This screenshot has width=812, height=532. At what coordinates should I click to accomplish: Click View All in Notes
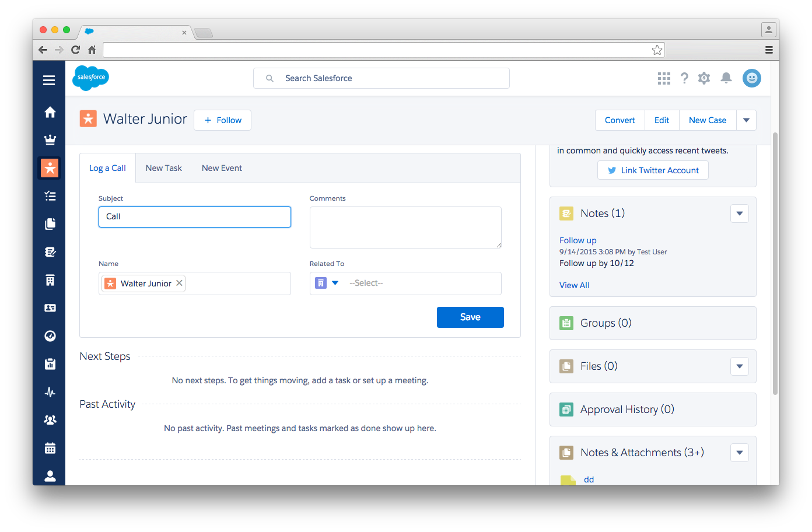[x=574, y=285]
